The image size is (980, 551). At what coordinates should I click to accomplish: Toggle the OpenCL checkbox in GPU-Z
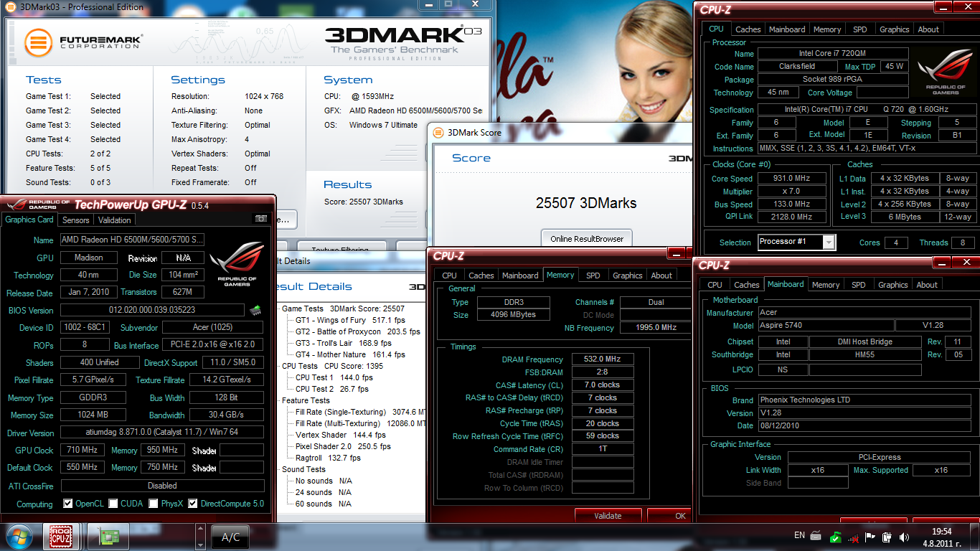(x=68, y=504)
